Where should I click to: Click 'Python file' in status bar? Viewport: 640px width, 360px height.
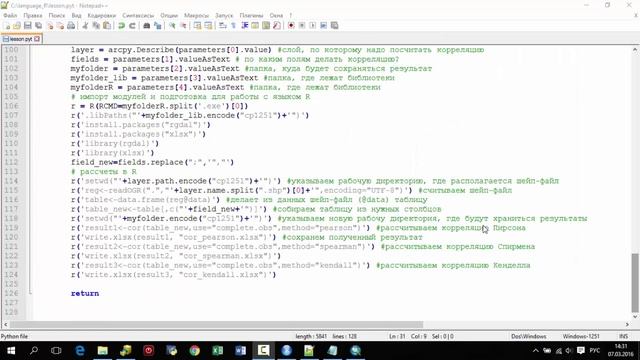pos(14,336)
